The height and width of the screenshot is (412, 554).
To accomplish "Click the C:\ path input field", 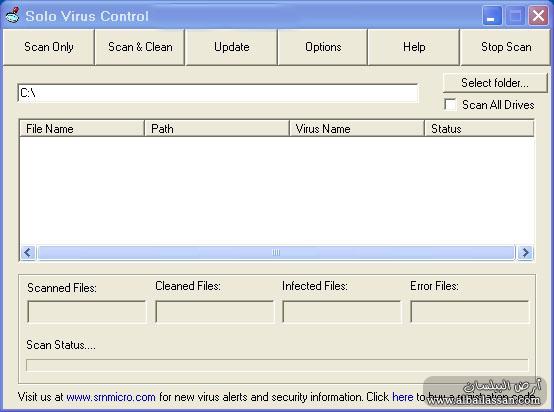I will [218, 93].
